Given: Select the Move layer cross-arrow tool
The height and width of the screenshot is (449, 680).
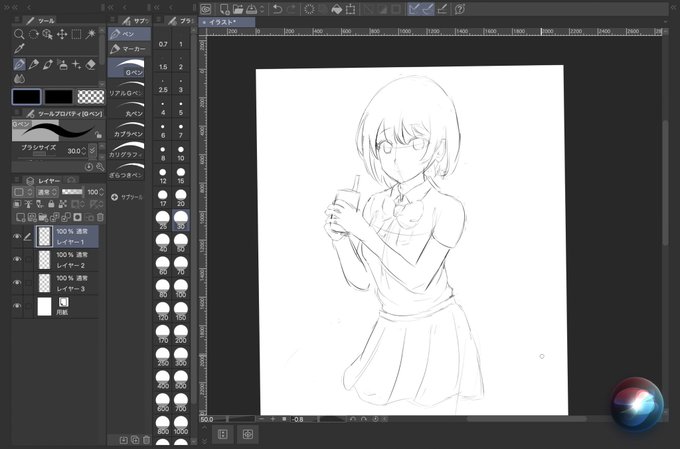Looking at the screenshot, I should [x=62, y=35].
